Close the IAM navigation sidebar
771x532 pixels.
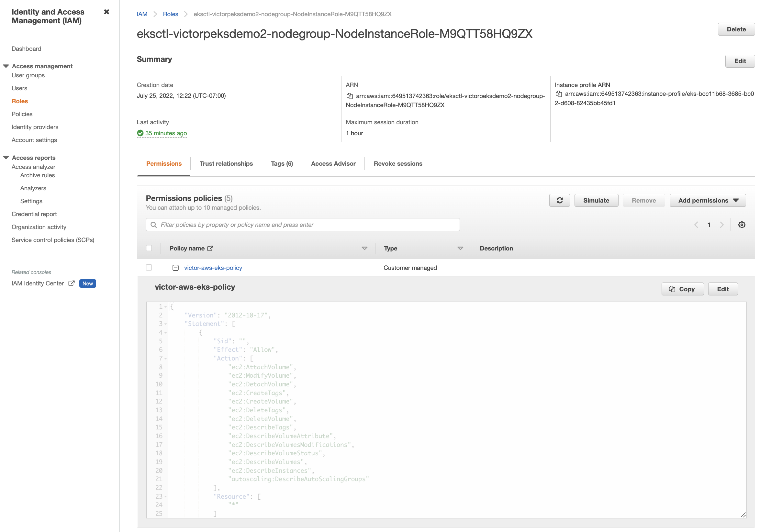106,12
